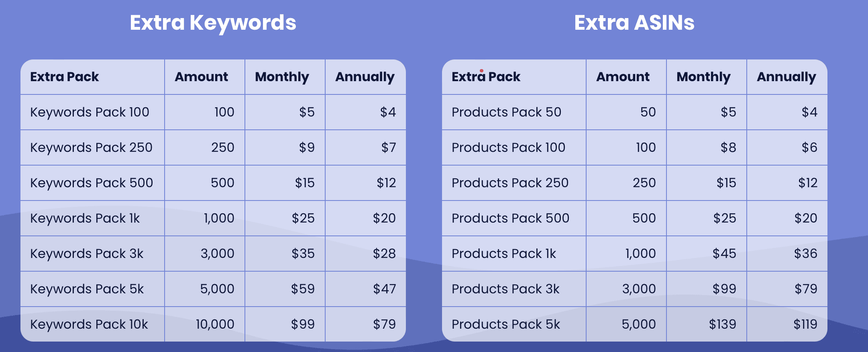This screenshot has width=868, height=352.
Task: Select the Keywords Pack 10k label
Action: point(89,324)
